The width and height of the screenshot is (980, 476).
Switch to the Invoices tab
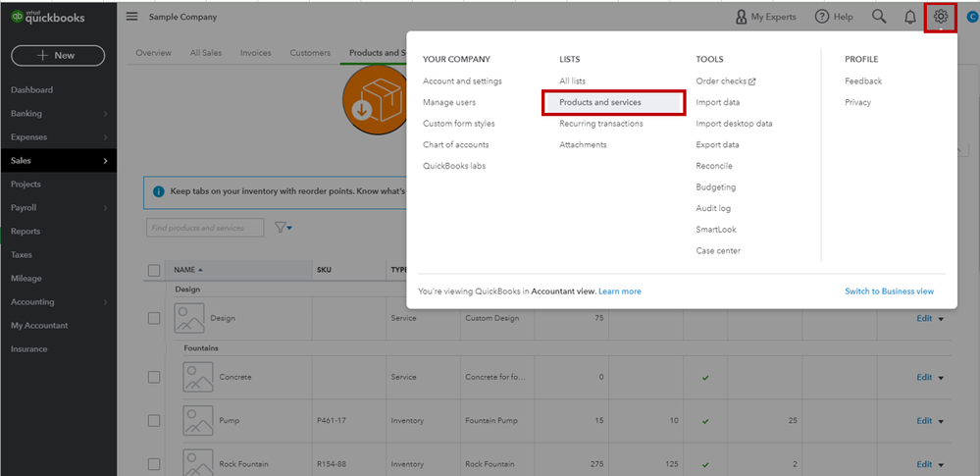point(256,53)
